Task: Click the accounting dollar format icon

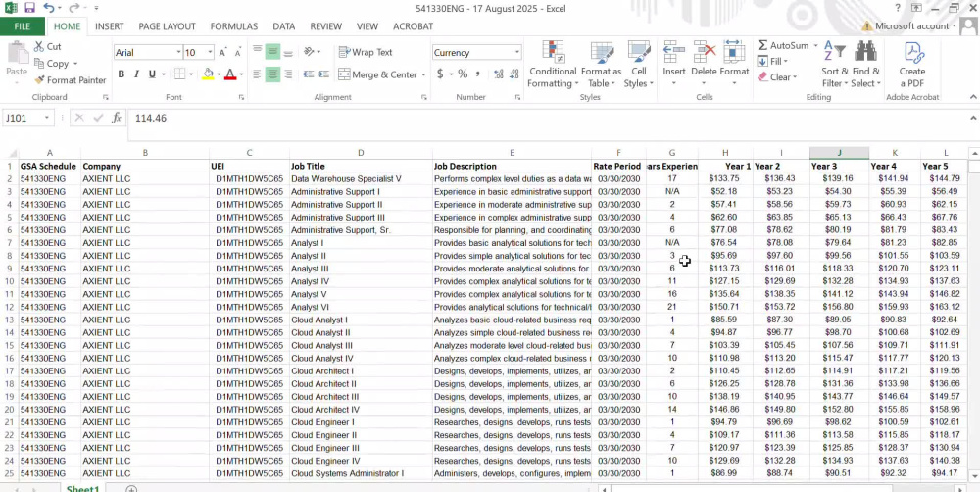Action: [440, 74]
